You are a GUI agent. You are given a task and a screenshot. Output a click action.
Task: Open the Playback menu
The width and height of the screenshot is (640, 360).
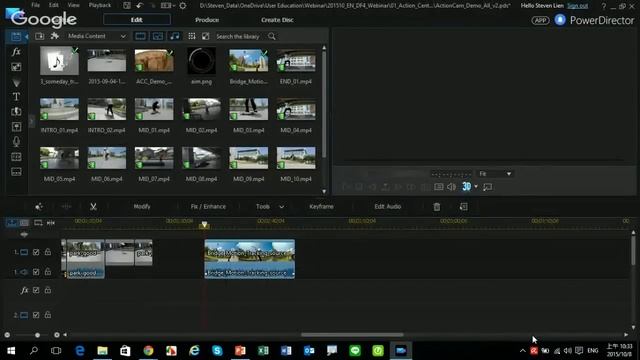(x=100, y=5)
